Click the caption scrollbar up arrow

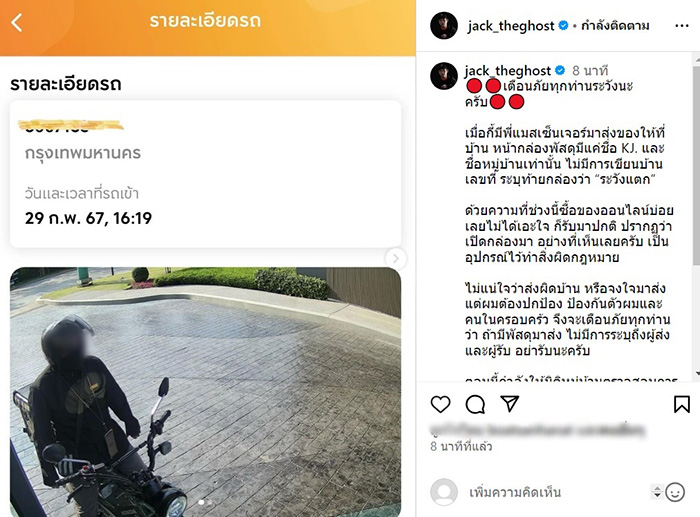pos(697,58)
